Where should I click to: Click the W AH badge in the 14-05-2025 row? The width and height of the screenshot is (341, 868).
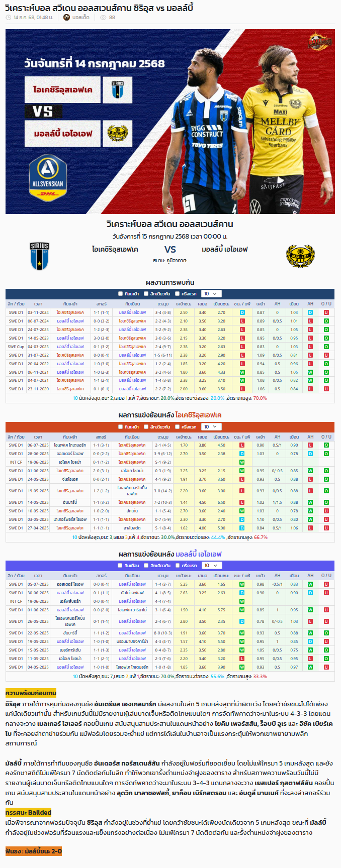click(x=310, y=502)
